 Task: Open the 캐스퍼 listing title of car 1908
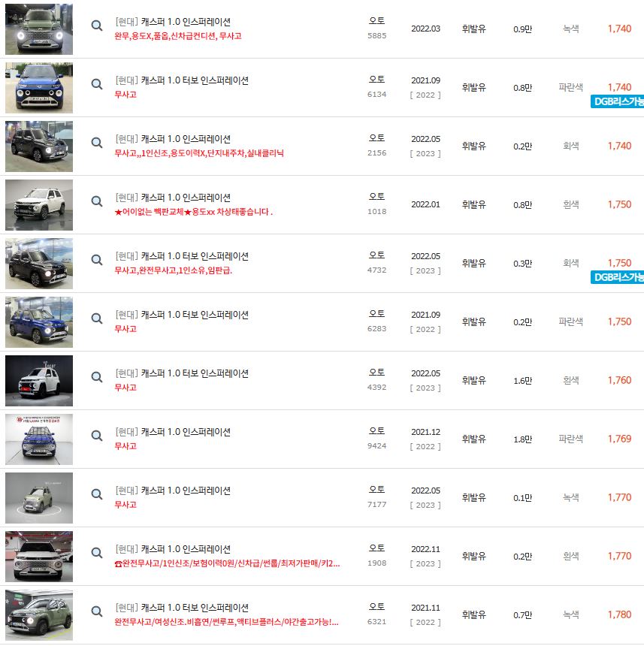(173, 549)
